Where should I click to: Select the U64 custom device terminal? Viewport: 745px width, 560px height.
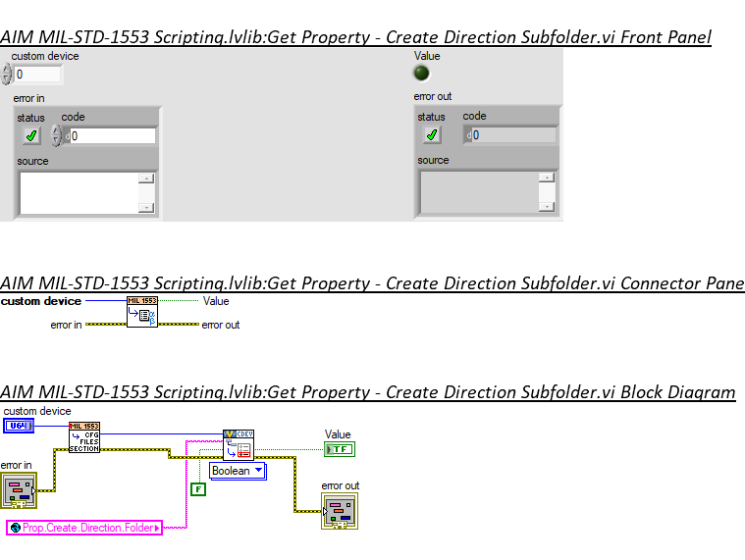(19, 426)
